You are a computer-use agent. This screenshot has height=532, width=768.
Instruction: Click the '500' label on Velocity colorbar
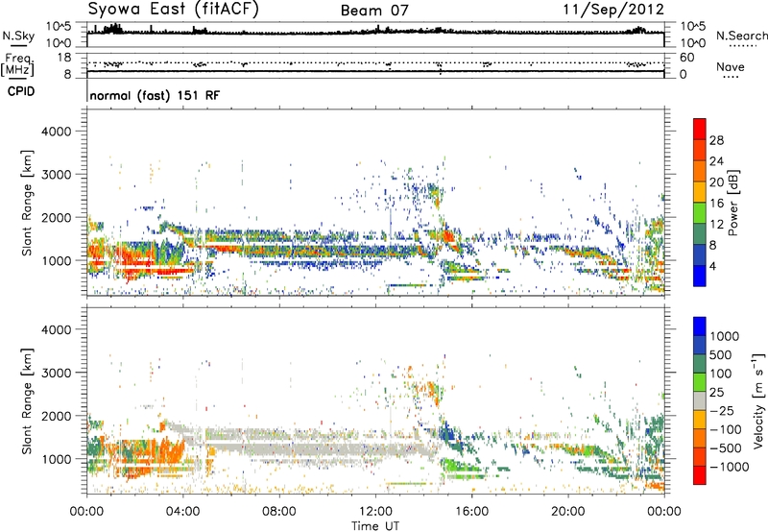723,355
